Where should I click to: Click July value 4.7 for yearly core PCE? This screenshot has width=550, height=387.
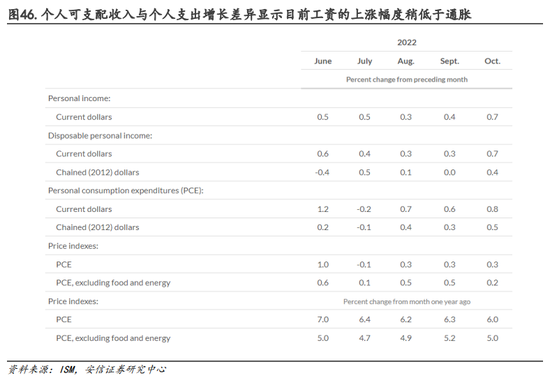[x=364, y=338]
